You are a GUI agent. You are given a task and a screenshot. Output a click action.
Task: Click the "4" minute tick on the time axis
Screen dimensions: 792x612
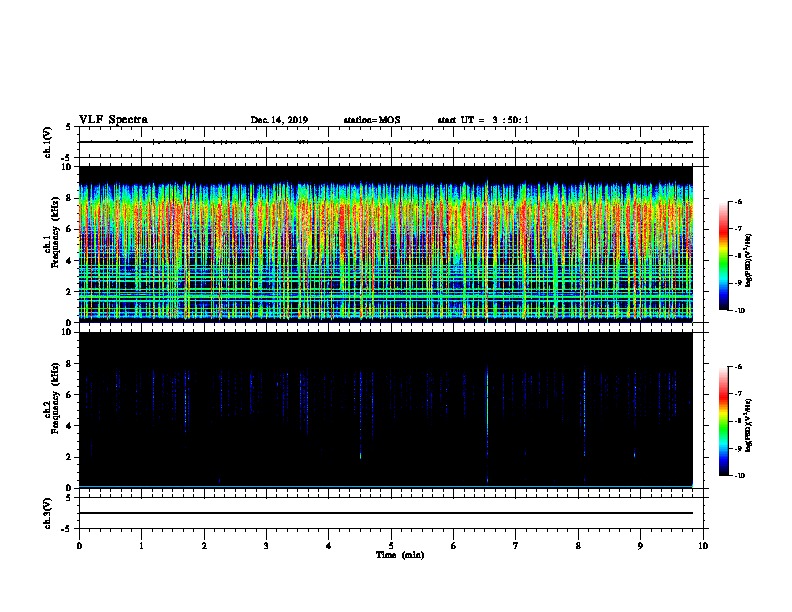[x=329, y=546]
